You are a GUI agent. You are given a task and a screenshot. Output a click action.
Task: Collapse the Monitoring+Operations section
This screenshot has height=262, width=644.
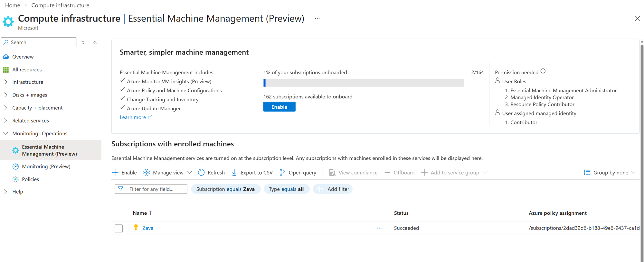pos(6,133)
